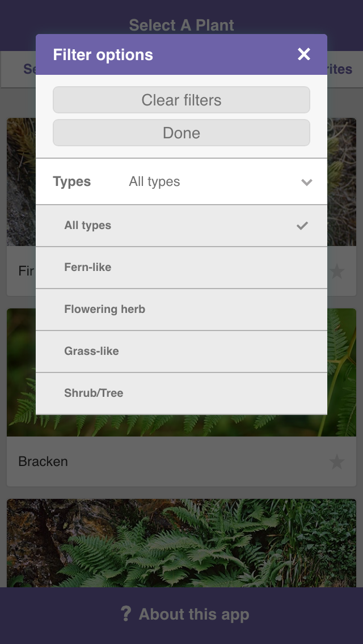Image resolution: width=363 pixels, height=644 pixels.
Task: Pick the Grass-like type option
Action: click(92, 351)
